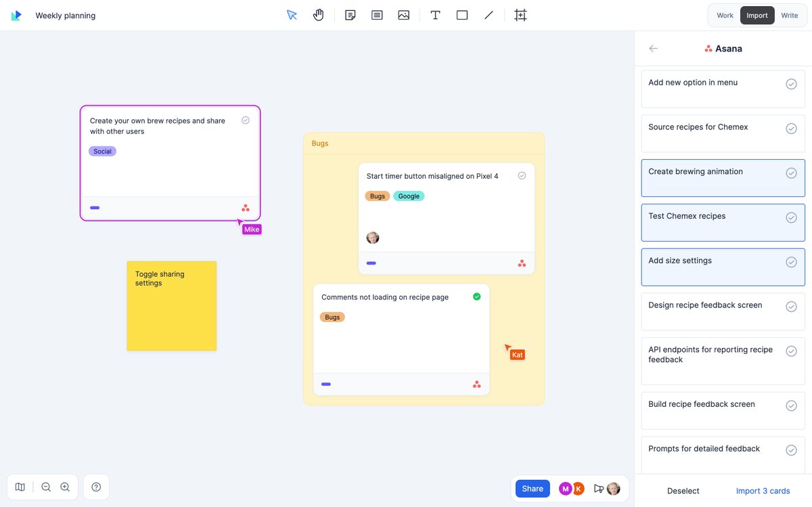The image size is (812, 507).
Task: Check off Add new option in menu
Action: [x=791, y=84]
